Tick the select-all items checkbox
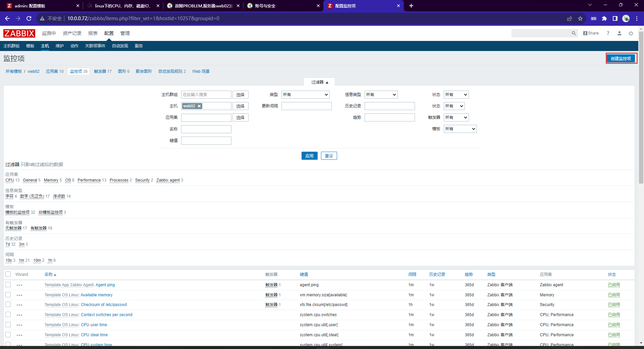This screenshot has height=349, width=644. tap(8, 274)
